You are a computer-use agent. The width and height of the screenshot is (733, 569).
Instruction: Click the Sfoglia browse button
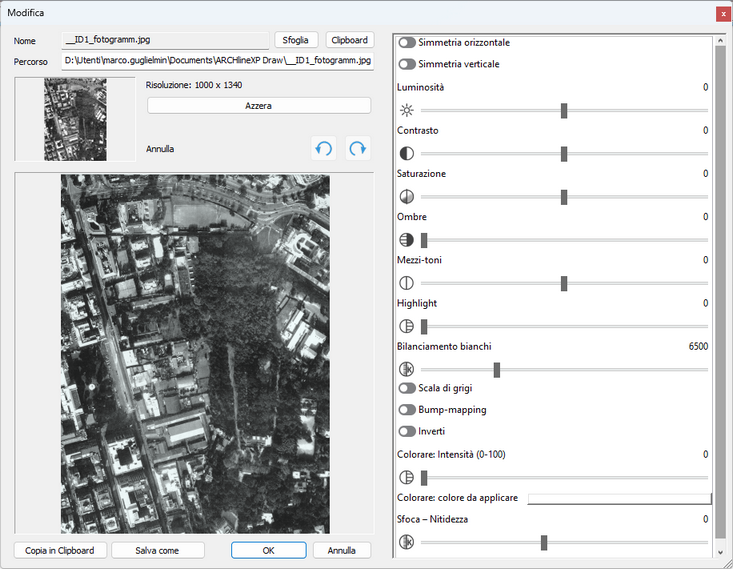point(296,40)
